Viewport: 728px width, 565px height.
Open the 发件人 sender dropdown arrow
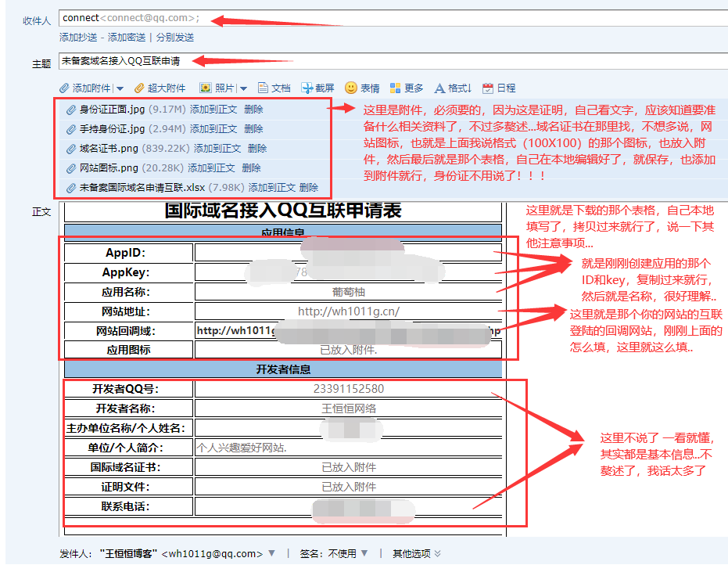coord(271,553)
